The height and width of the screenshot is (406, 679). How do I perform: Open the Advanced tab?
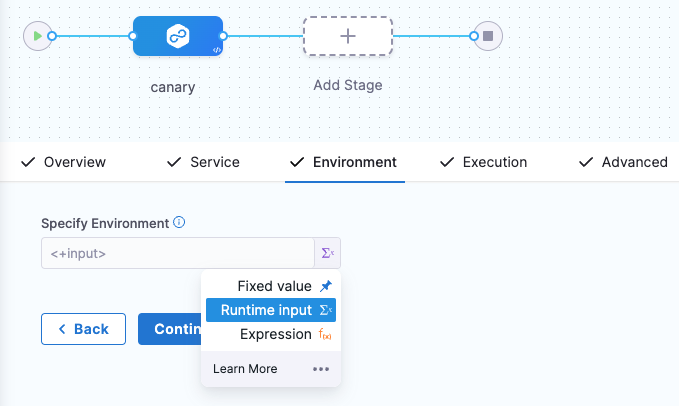point(624,162)
